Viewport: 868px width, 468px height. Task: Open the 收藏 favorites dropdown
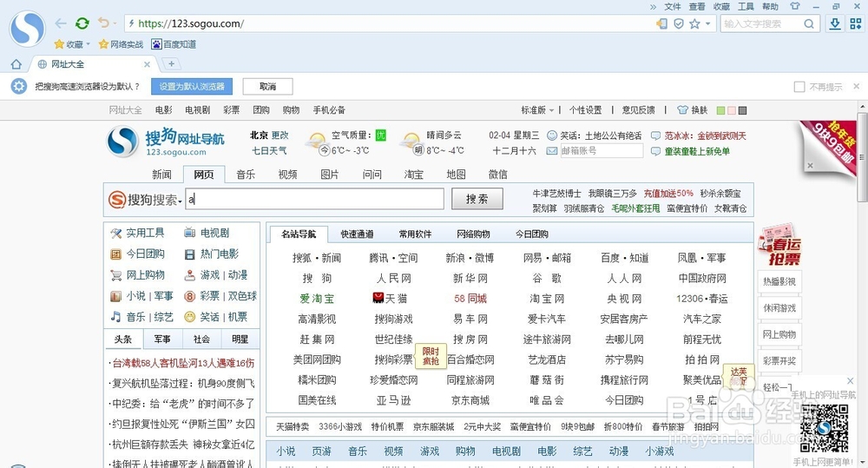coord(72,44)
